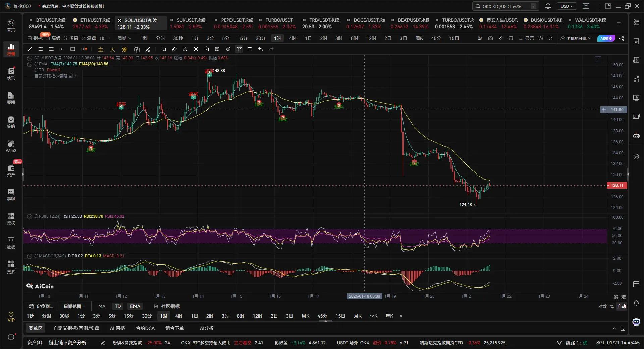Select the trend line drawing tool
644x349 pixels.
point(30,49)
